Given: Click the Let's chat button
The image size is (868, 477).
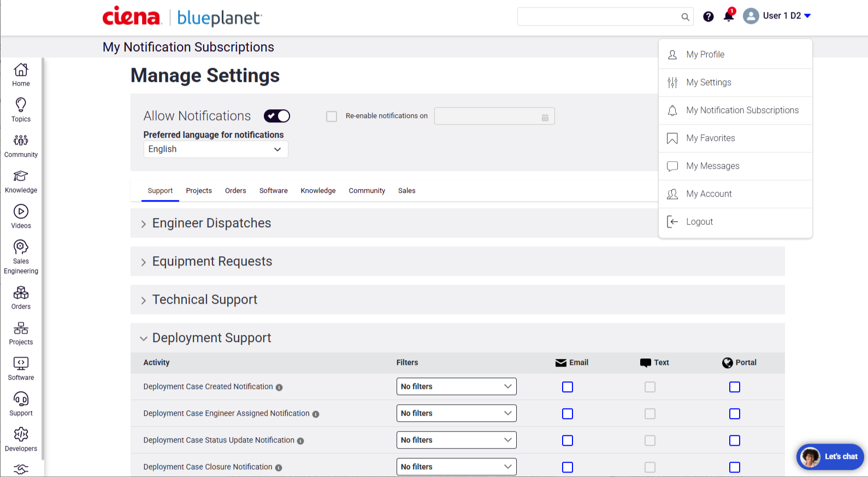Looking at the screenshot, I should tap(830, 457).
